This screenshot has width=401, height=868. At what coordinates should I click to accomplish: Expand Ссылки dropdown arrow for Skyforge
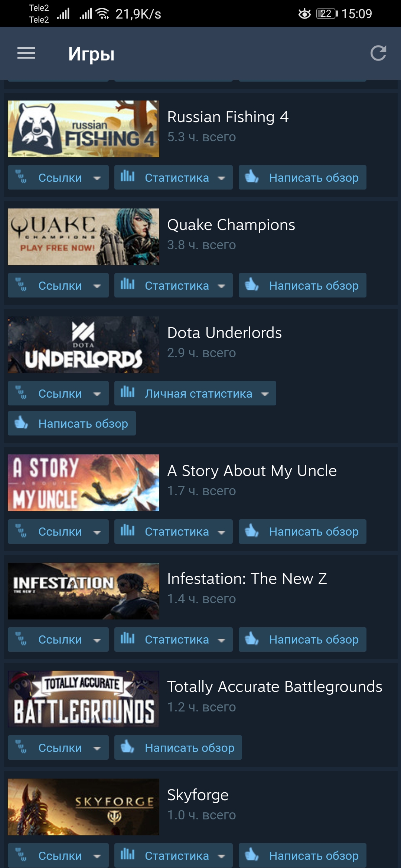(97, 857)
